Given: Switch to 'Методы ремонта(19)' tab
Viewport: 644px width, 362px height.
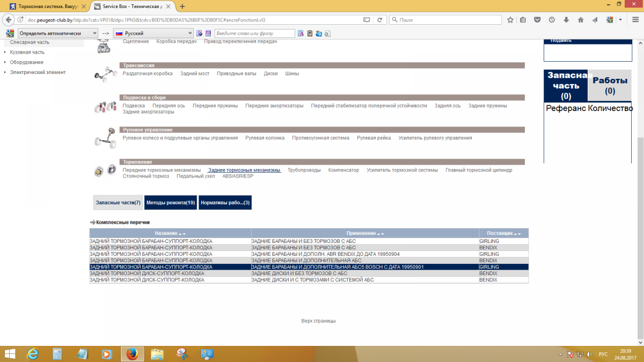Looking at the screenshot, I should [170, 203].
